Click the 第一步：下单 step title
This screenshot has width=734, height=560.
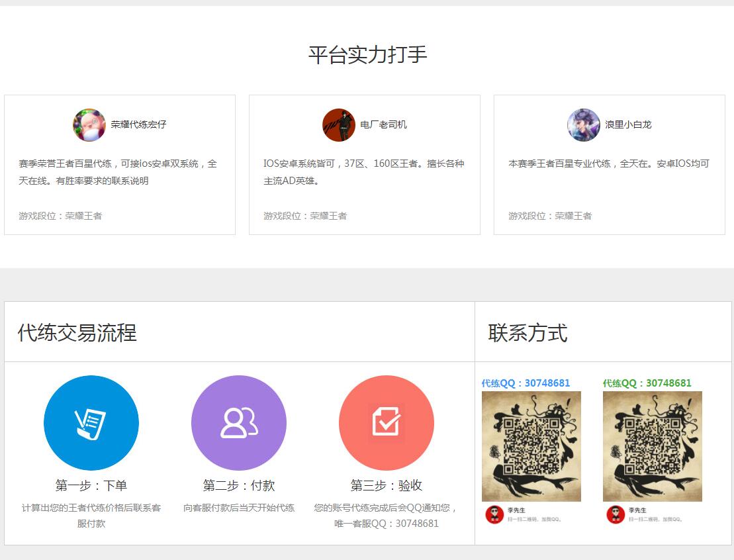click(x=91, y=485)
